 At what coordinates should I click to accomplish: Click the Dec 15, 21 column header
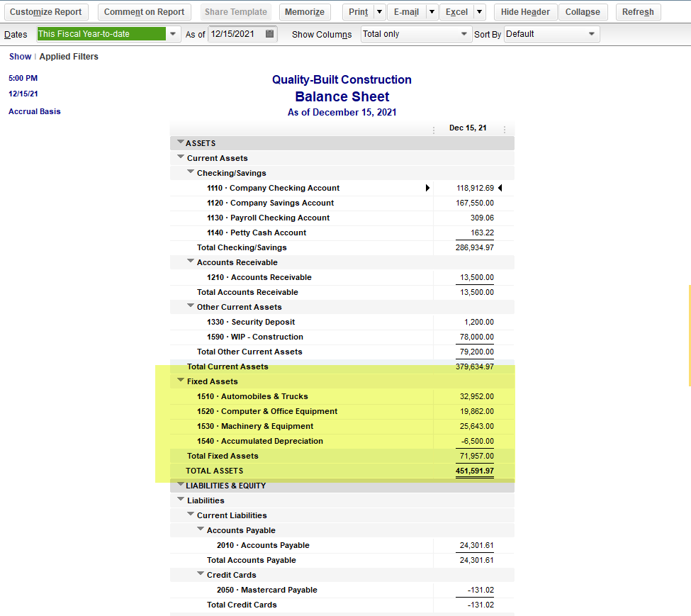pos(468,128)
